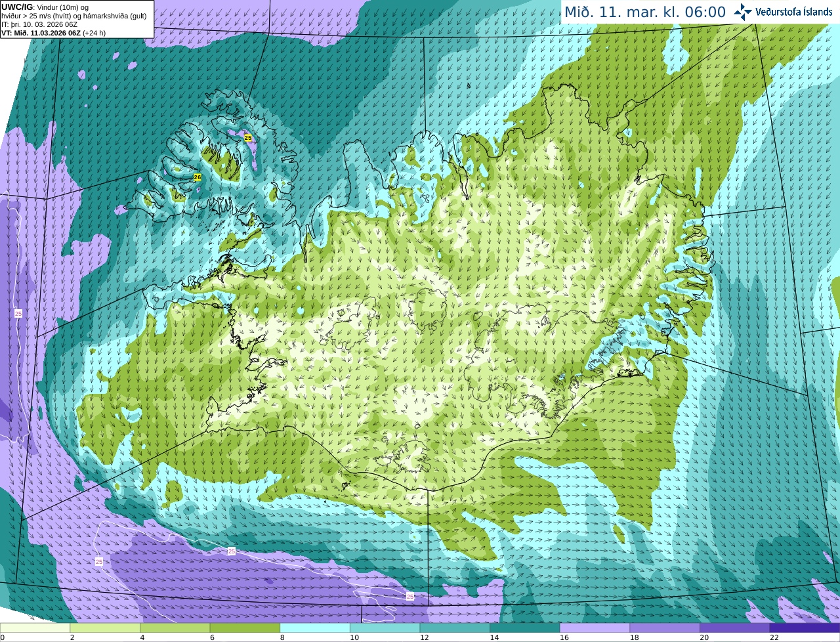Click the Veðurstofa Íslands logo icon

[x=743, y=12]
